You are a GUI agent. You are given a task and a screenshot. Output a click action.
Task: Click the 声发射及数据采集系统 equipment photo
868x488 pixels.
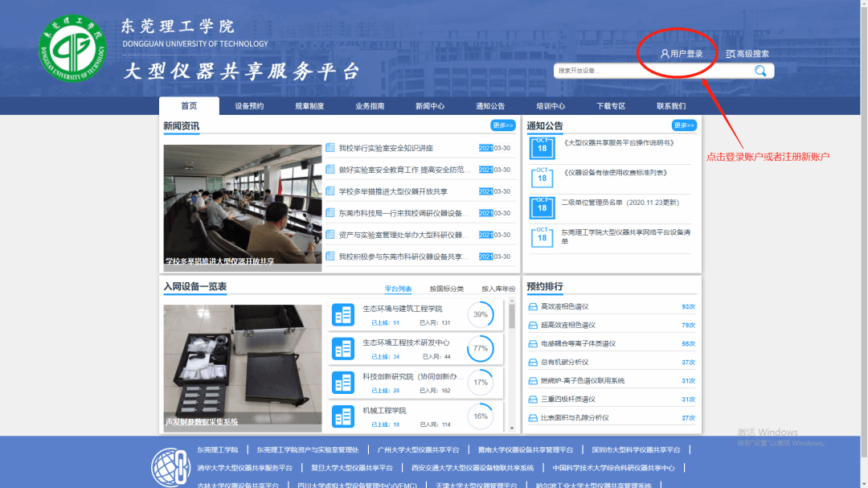point(243,368)
